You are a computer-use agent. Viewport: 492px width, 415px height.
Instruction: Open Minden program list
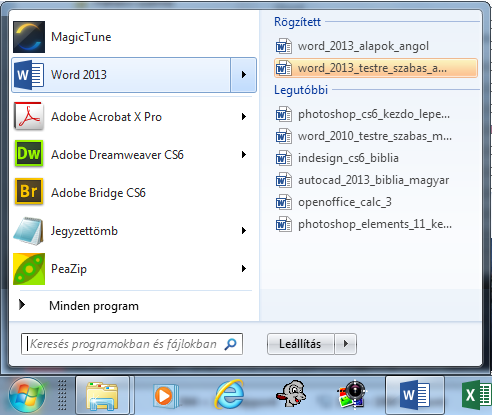[x=134, y=306]
